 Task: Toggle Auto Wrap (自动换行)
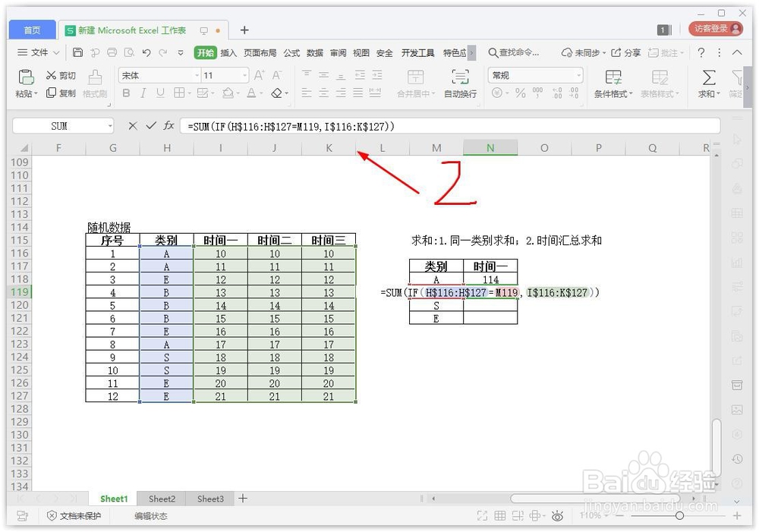pos(461,83)
